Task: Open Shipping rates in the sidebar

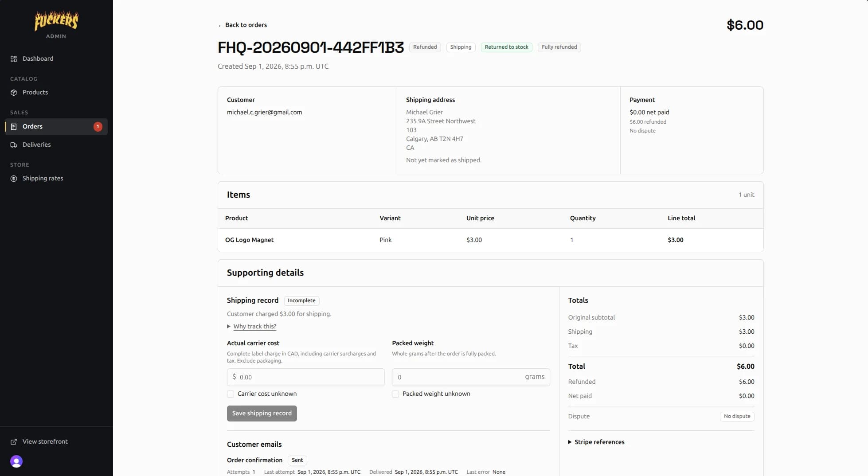Action: click(x=56, y=179)
